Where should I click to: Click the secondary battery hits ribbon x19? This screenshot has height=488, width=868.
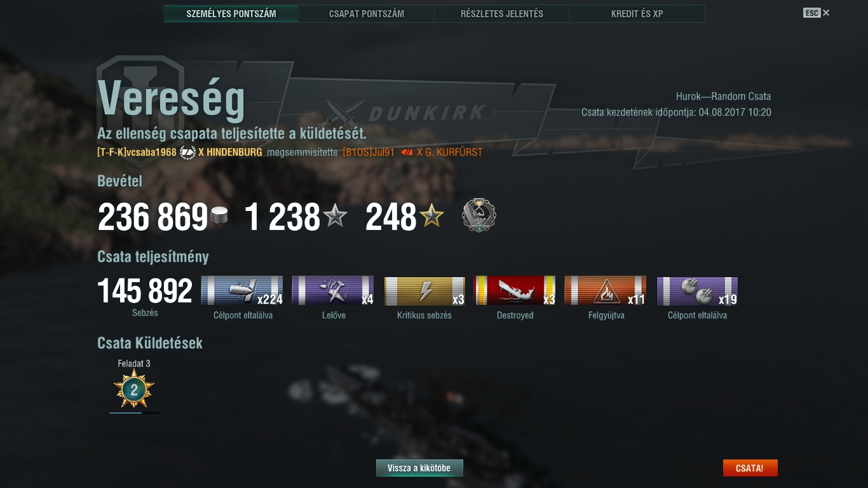point(697,291)
